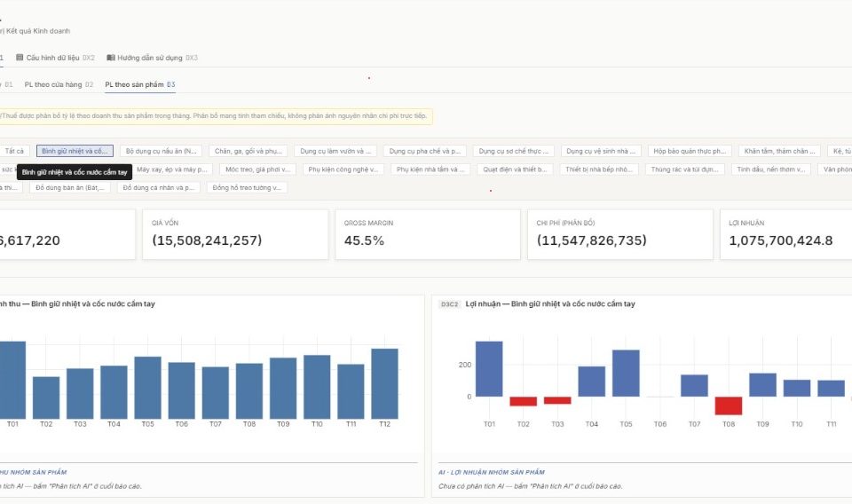This screenshot has height=504, width=852.
Task: Click the table icon beside Cấu hình dữ liệu
Action: [20, 58]
